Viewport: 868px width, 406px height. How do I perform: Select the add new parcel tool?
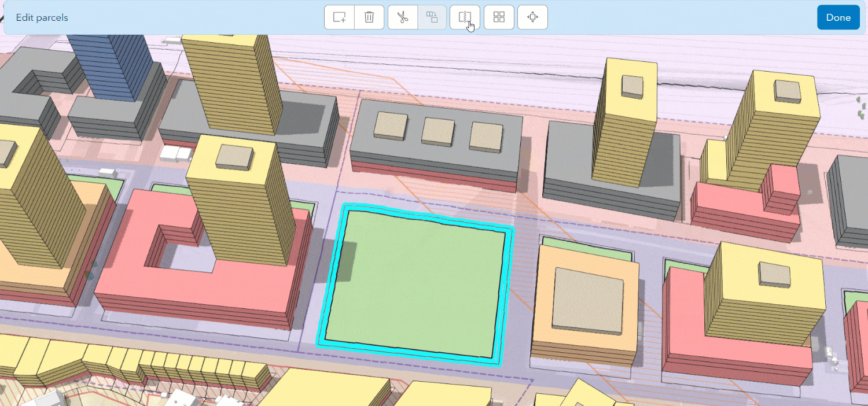pyautogui.click(x=339, y=17)
